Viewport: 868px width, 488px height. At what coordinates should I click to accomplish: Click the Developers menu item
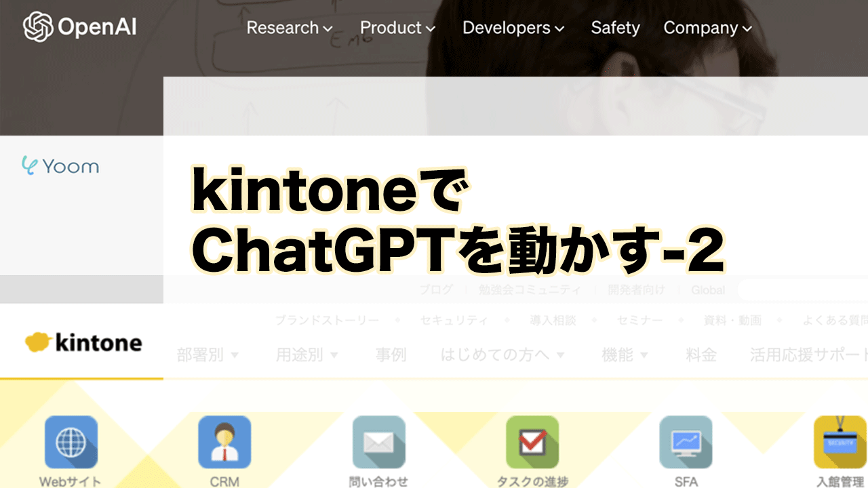click(513, 28)
